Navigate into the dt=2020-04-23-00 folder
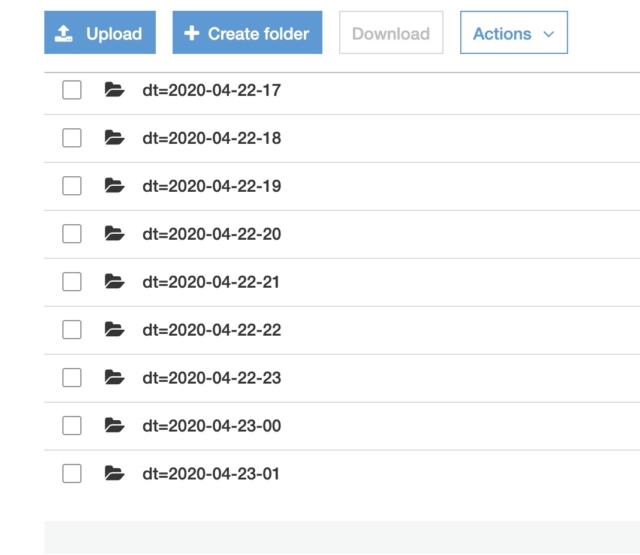Viewport: 640px width, 555px height. click(211, 426)
